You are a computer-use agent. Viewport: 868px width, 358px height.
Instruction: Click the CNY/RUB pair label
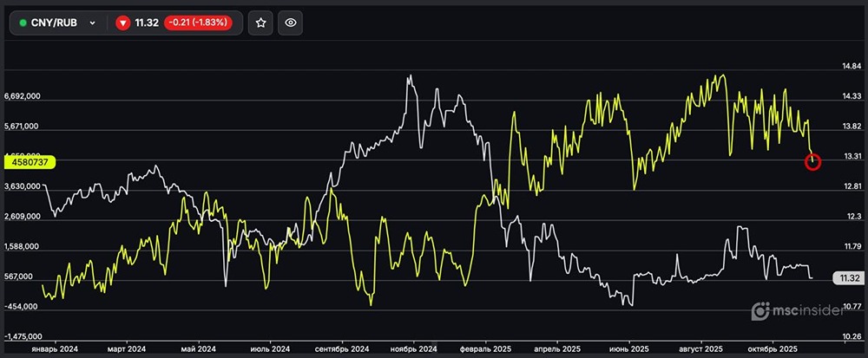pos(54,23)
